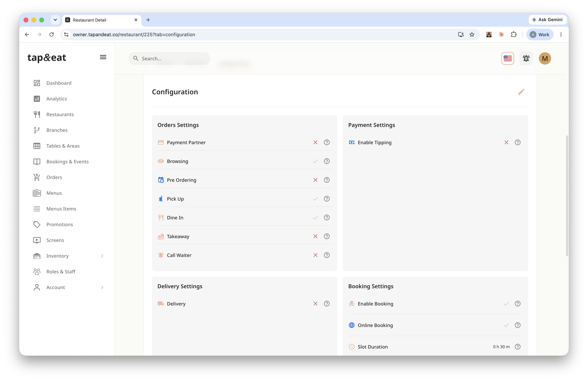Collapse sidebar with hamburger menu icon
588x381 pixels.
(x=103, y=57)
